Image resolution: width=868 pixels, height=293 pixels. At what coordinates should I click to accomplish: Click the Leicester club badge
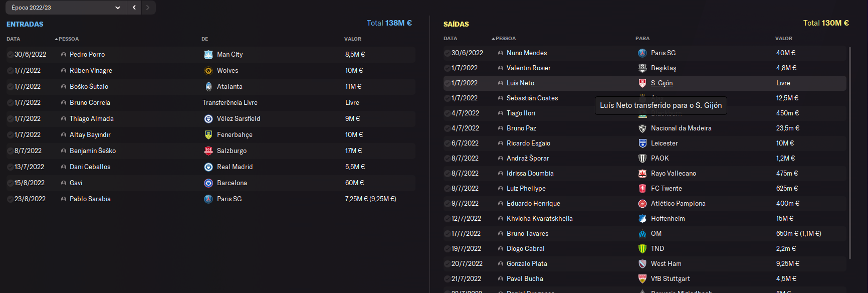pyautogui.click(x=642, y=143)
